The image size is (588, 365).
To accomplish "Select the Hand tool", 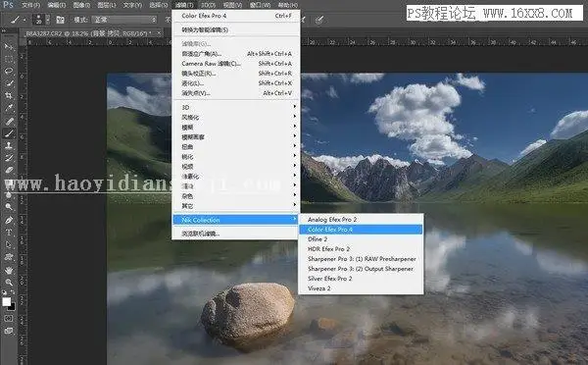I will [x=9, y=270].
